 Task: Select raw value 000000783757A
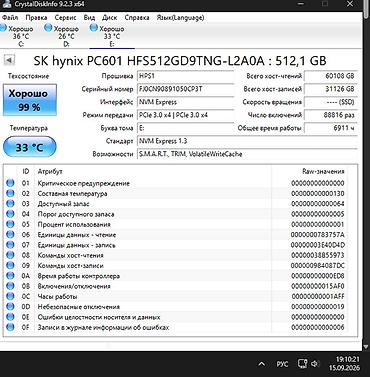[x=318, y=235]
